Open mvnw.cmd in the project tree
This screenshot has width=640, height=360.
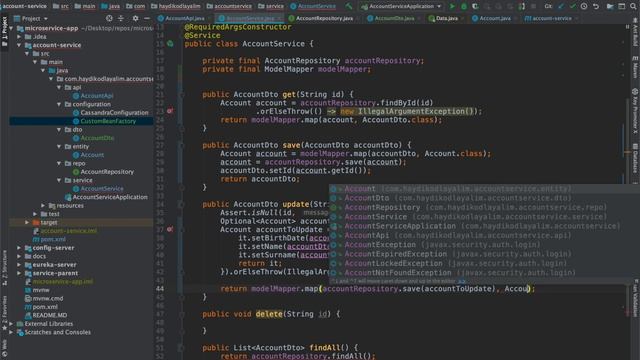pyautogui.click(x=48, y=298)
